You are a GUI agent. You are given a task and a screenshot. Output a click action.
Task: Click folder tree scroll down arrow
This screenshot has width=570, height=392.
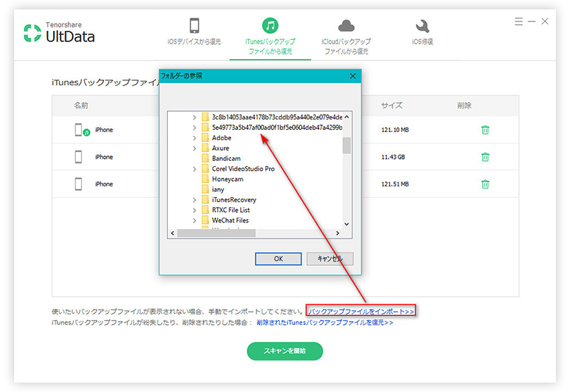(347, 224)
